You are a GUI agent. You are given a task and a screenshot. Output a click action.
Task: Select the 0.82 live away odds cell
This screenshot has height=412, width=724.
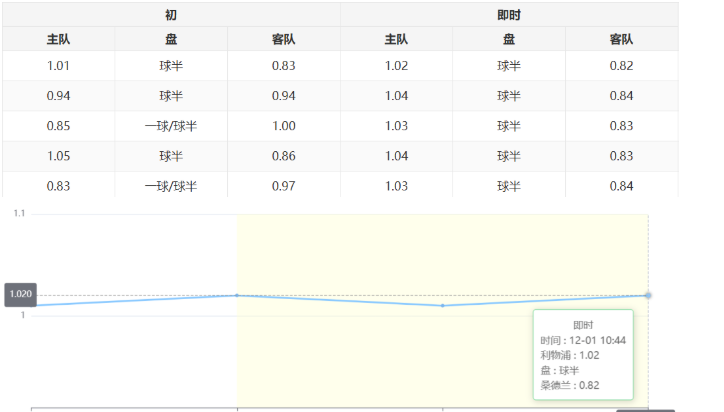(x=621, y=66)
